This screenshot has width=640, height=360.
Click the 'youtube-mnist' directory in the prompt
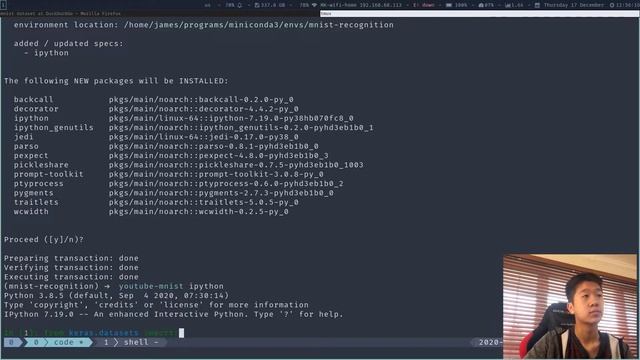(x=151, y=287)
